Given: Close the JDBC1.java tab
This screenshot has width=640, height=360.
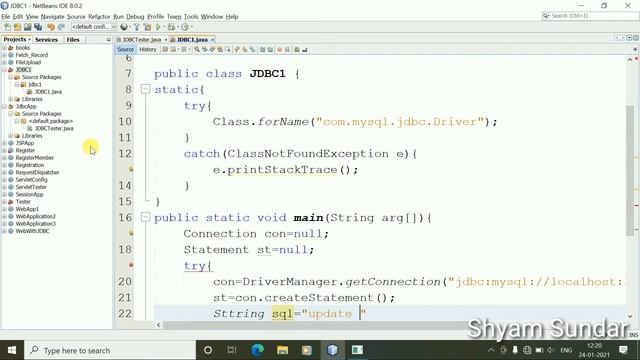Looking at the screenshot, I should (213, 40).
